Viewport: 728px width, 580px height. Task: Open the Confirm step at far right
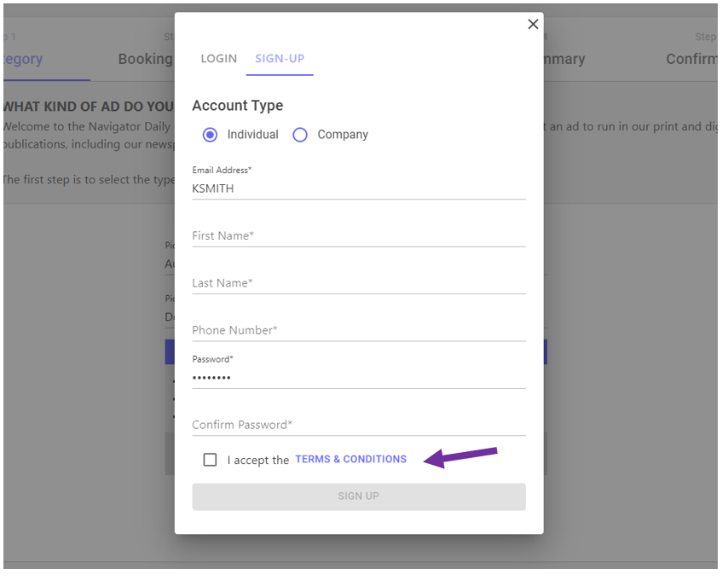691,59
